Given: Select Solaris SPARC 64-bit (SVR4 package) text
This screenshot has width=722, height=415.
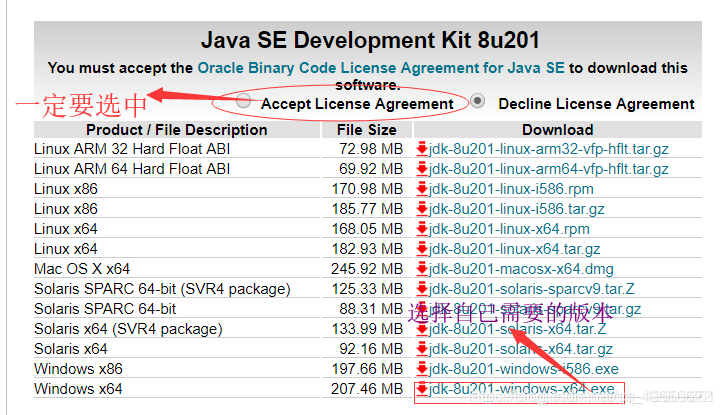Looking at the screenshot, I should (162, 289).
